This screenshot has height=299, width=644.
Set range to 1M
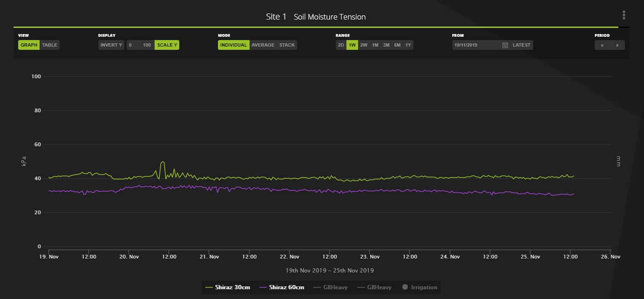tap(375, 45)
